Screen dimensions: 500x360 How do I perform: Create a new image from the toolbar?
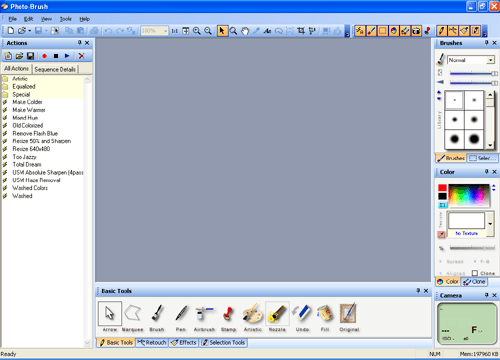click(11, 31)
